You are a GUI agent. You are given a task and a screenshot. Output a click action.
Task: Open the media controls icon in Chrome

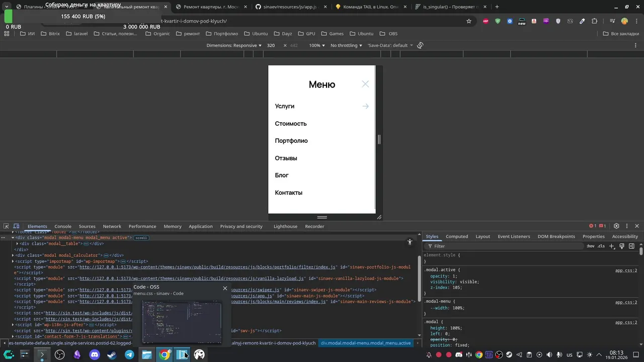tap(612, 21)
